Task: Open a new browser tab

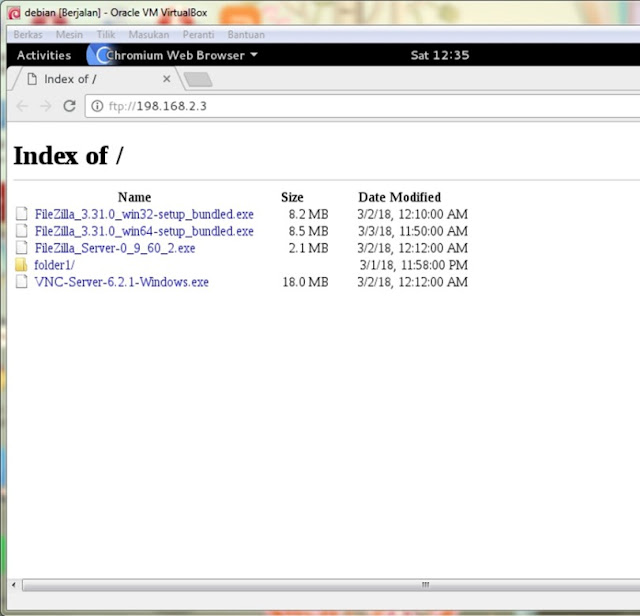Action: [198, 80]
